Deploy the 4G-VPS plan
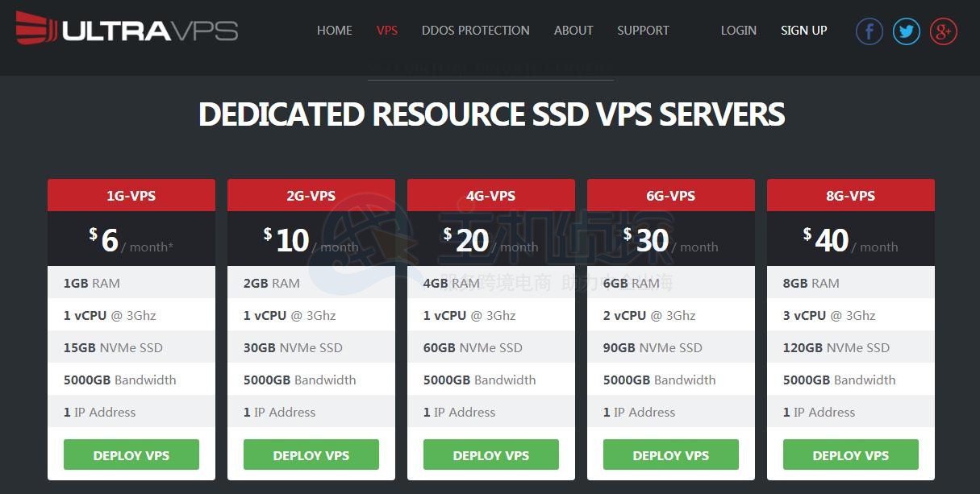980x494 pixels. 491,455
